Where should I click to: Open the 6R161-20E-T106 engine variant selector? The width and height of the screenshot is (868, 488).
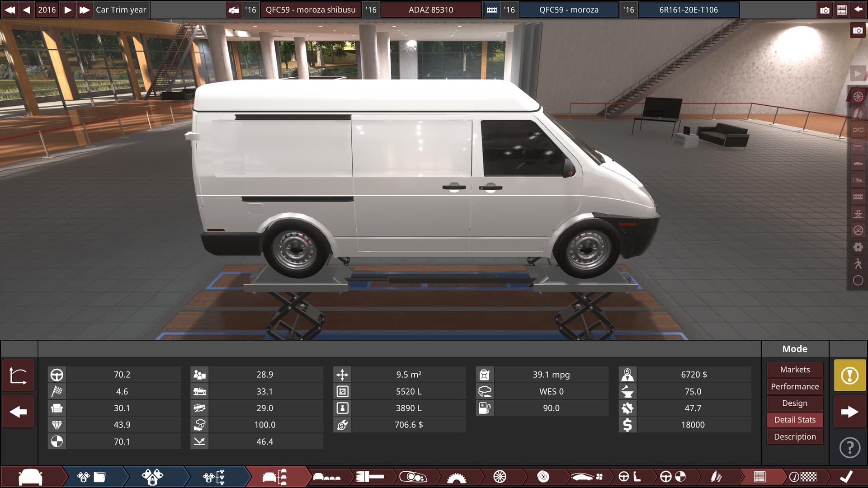tap(688, 9)
